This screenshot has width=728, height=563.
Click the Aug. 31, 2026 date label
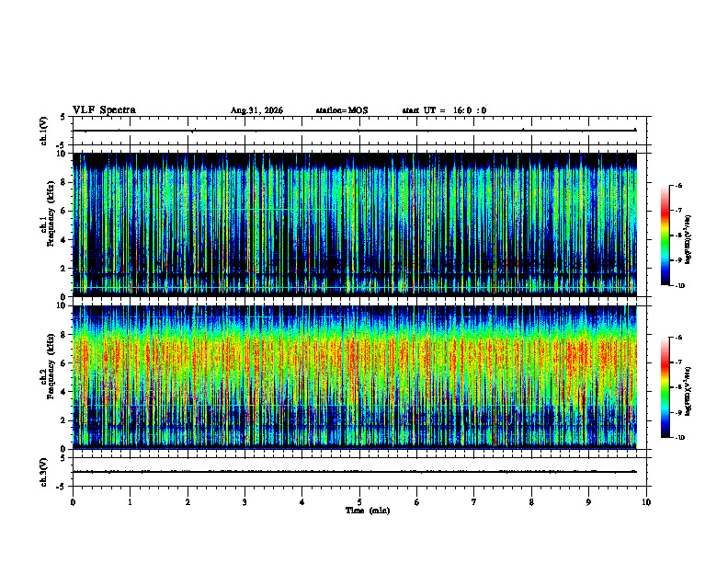coord(256,110)
